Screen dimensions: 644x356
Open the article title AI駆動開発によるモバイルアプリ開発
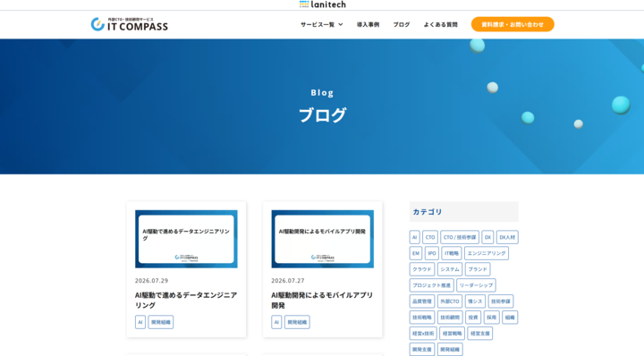click(322, 301)
